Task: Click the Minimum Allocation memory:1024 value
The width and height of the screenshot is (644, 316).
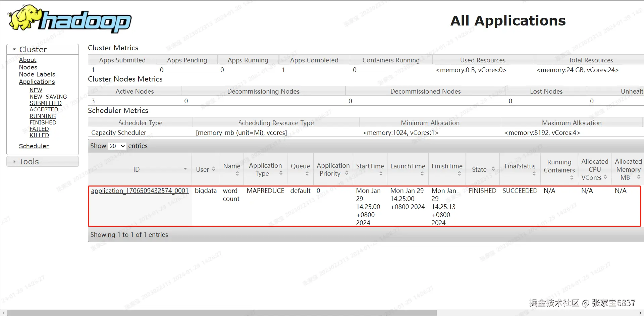Action: 400,133
